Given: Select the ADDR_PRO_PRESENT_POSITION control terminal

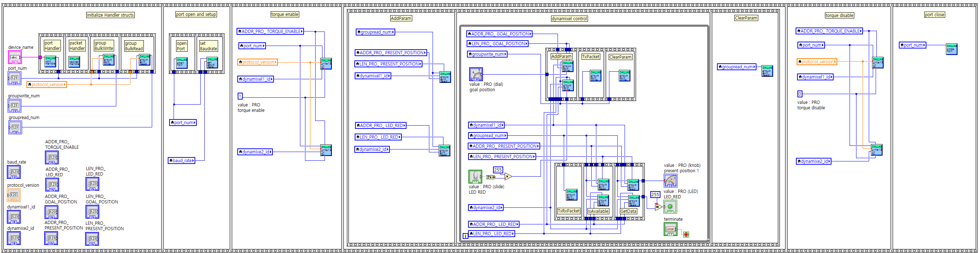Looking at the screenshot, I should pos(51,238).
